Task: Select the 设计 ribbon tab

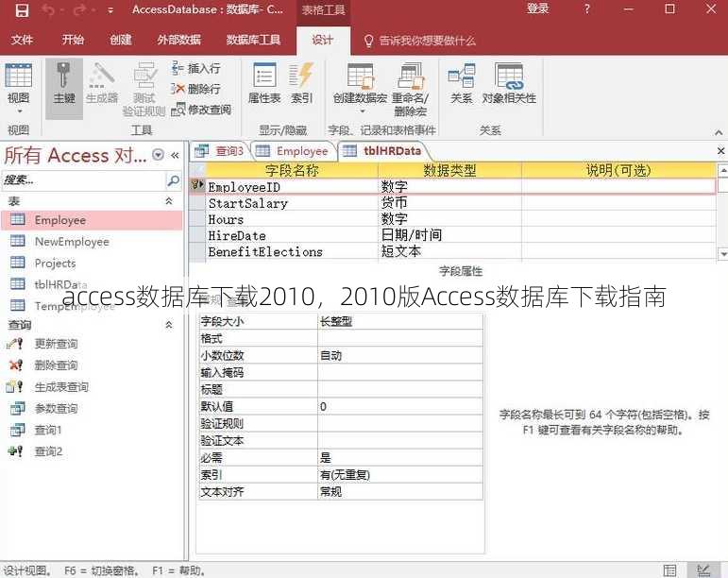Action: click(322, 40)
